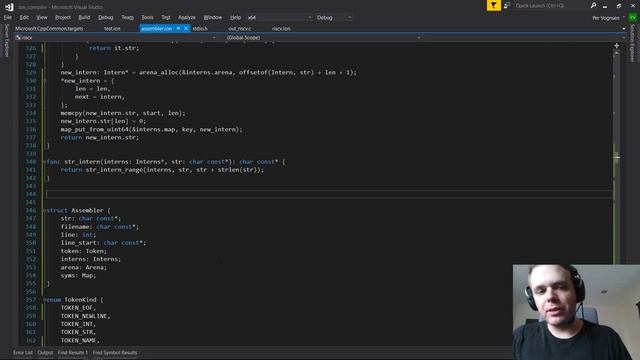Open the Solution Explorer side tab

tap(632, 43)
